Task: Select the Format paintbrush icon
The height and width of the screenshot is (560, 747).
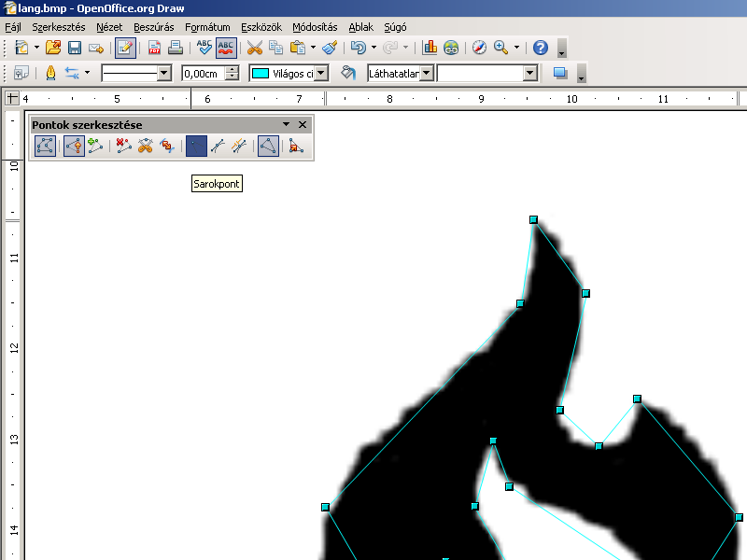Action: [x=330, y=48]
